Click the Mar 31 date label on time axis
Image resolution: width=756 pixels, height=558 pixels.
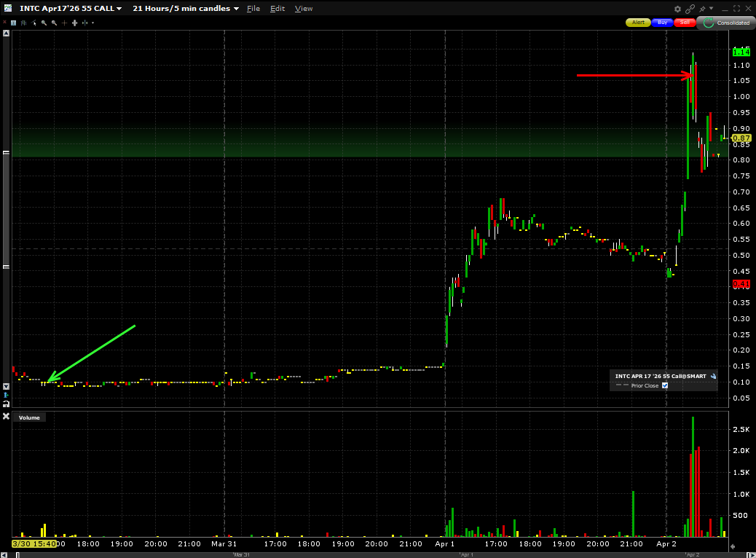(x=224, y=543)
